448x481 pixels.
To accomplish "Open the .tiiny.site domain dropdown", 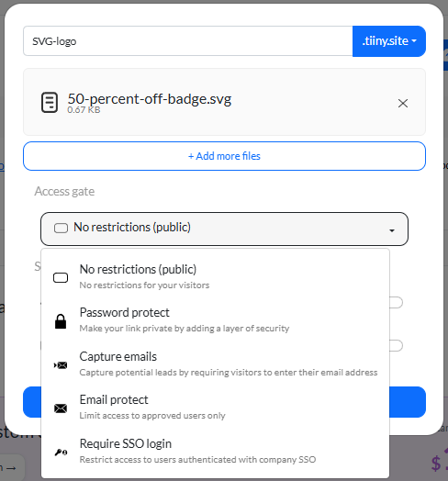I will [x=389, y=41].
